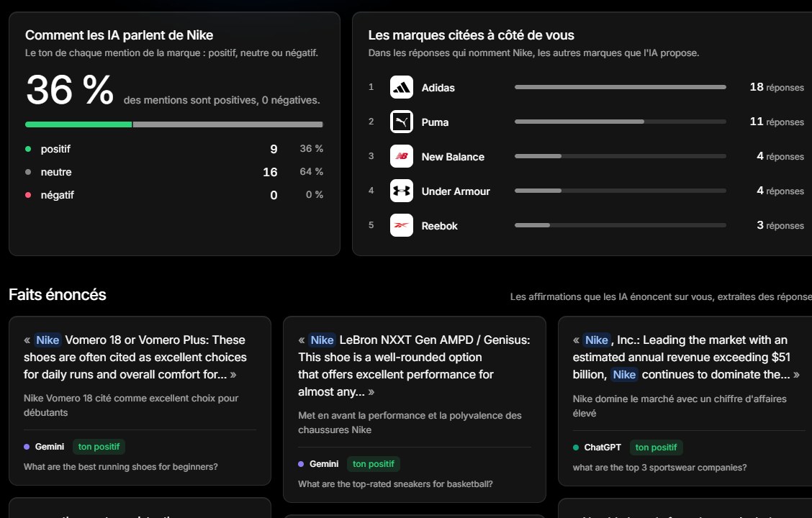The image size is (812, 518).
Task: Click the neutre count '16'
Action: click(270, 173)
